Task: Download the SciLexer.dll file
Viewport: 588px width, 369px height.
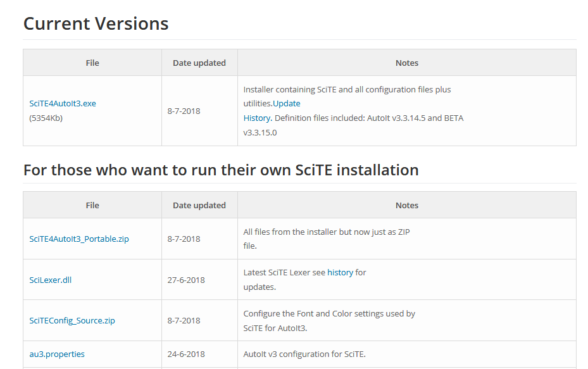Action: (50, 280)
